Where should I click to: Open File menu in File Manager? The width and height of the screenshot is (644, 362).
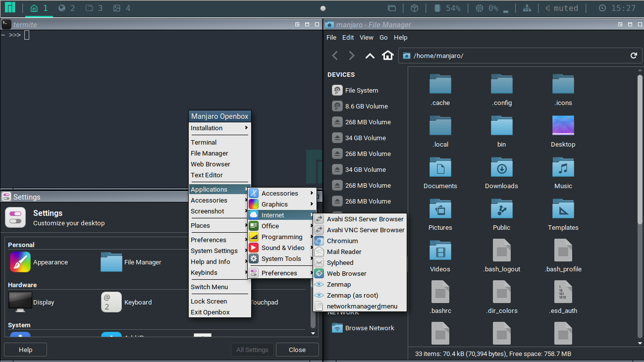pos(331,38)
